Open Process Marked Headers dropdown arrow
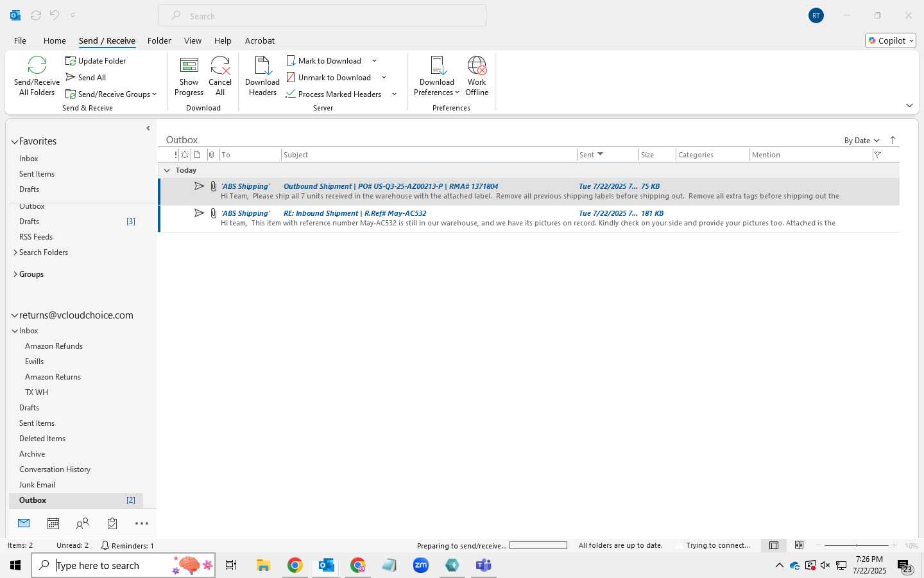Viewport: 924px width, 578px height. pos(394,94)
